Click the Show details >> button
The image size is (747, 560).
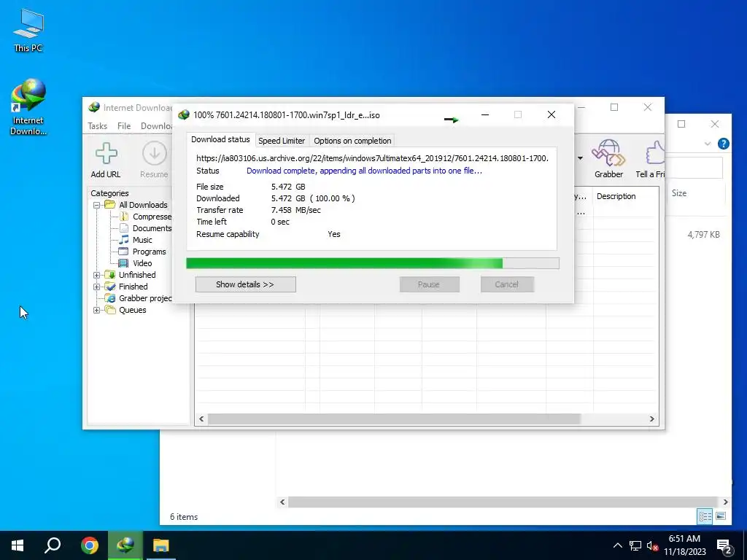point(245,284)
